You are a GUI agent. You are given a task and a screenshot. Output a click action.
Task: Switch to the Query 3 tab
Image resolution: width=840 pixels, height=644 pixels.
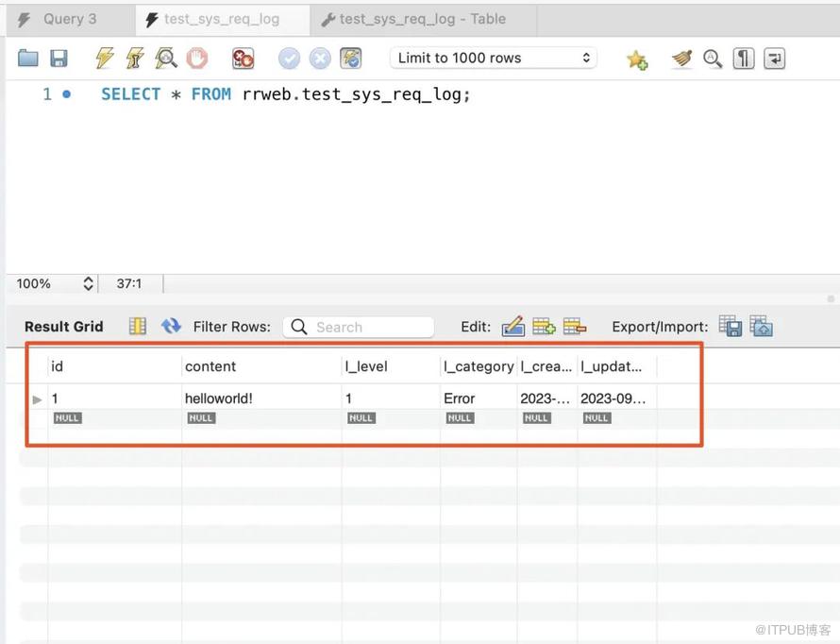pos(68,19)
